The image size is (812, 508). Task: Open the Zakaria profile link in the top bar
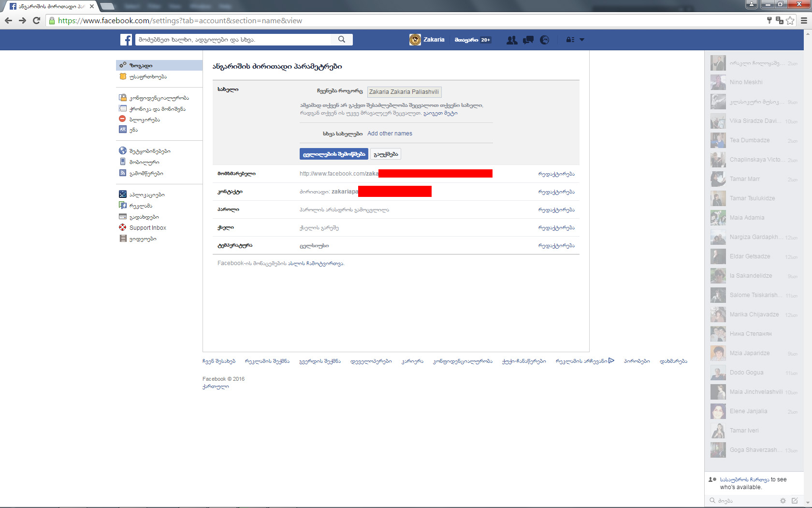coord(427,40)
